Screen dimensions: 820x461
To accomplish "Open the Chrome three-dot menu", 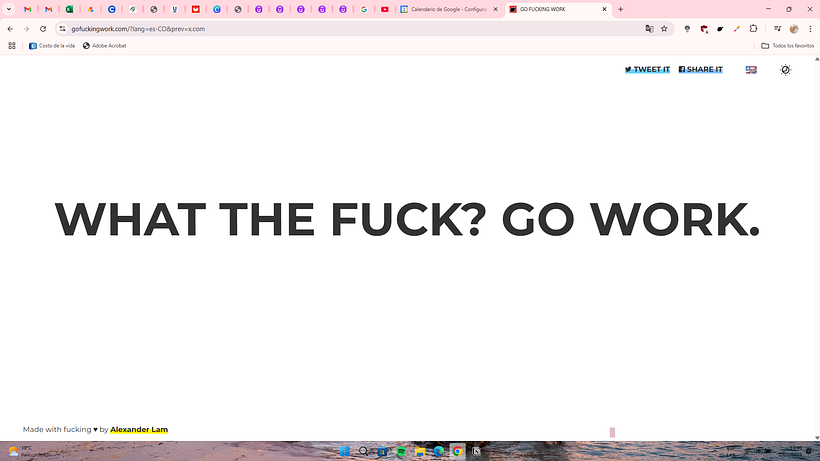I will click(810, 29).
